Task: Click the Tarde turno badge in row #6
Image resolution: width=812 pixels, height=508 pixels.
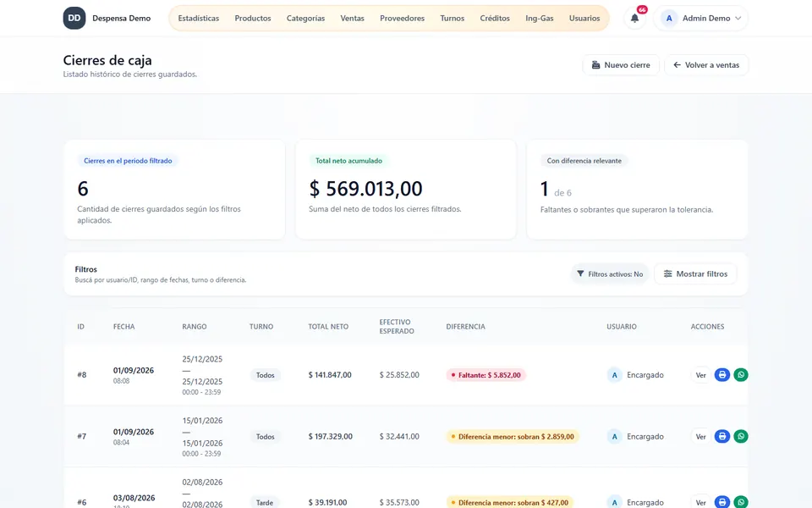Action: click(x=265, y=502)
